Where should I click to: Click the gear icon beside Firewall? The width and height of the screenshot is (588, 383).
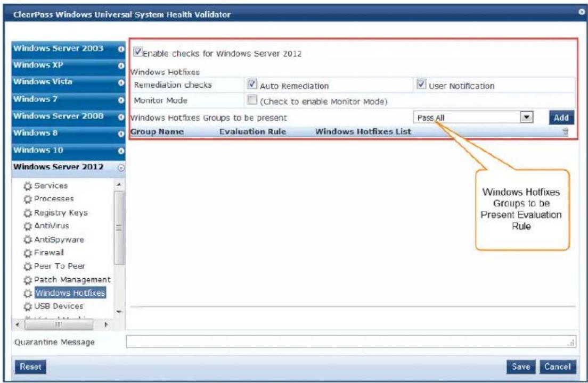pyautogui.click(x=27, y=253)
